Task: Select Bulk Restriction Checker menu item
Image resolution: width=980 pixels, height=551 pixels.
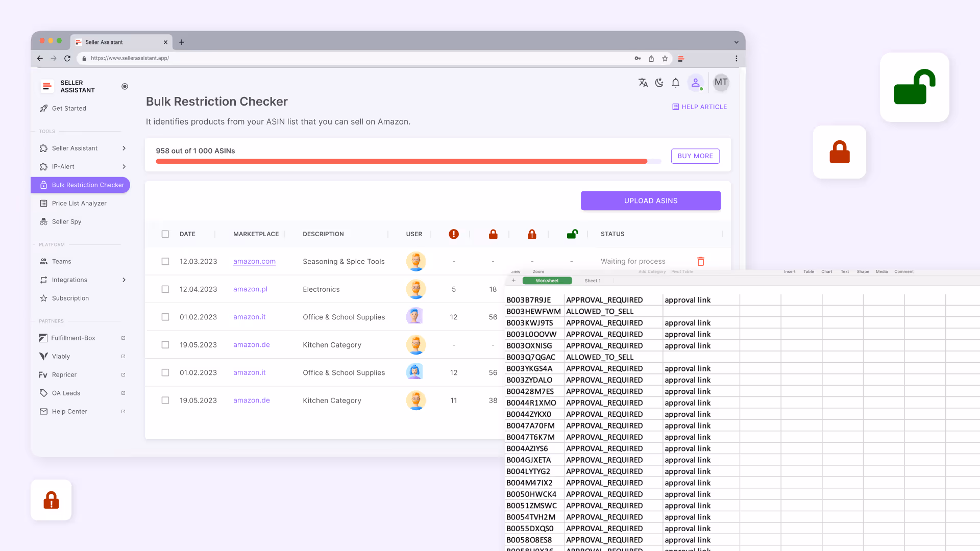Action: tap(80, 185)
